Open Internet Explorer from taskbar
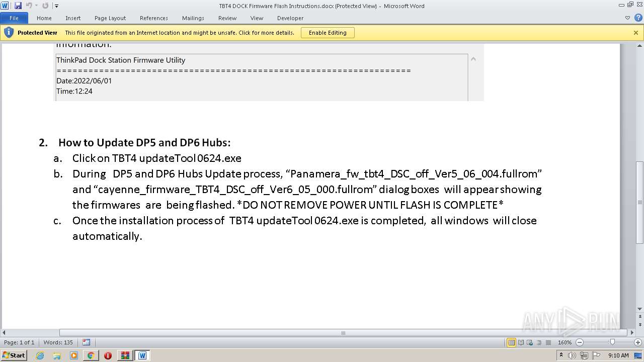This screenshot has height=362, width=644. click(x=40, y=355)
